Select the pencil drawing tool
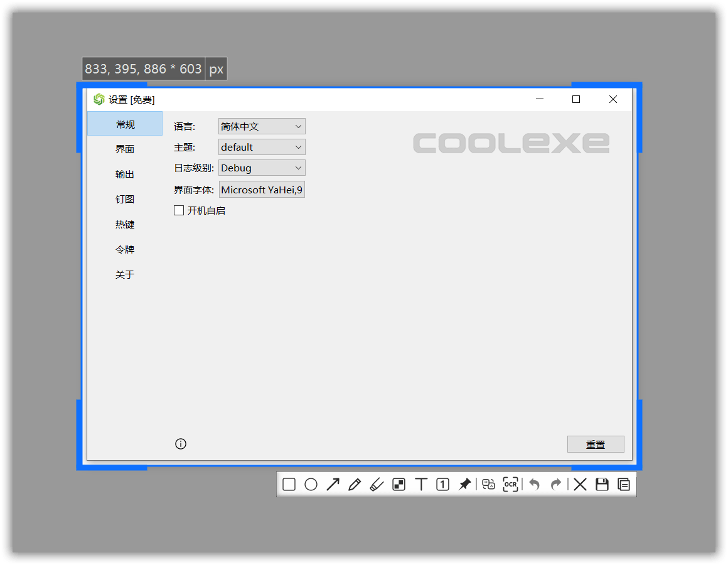728x565 pixels. (x=355, y=484)
